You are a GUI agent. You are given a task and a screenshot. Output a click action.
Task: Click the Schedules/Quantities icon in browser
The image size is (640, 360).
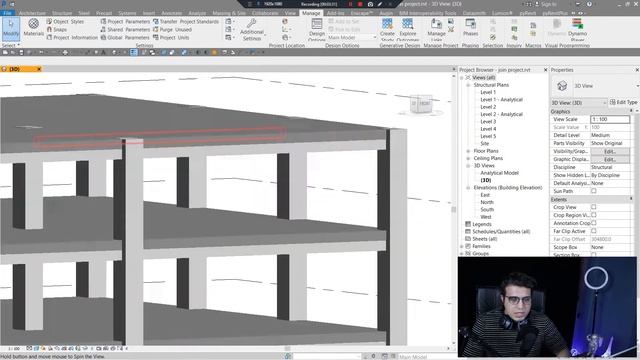point(468,231)
